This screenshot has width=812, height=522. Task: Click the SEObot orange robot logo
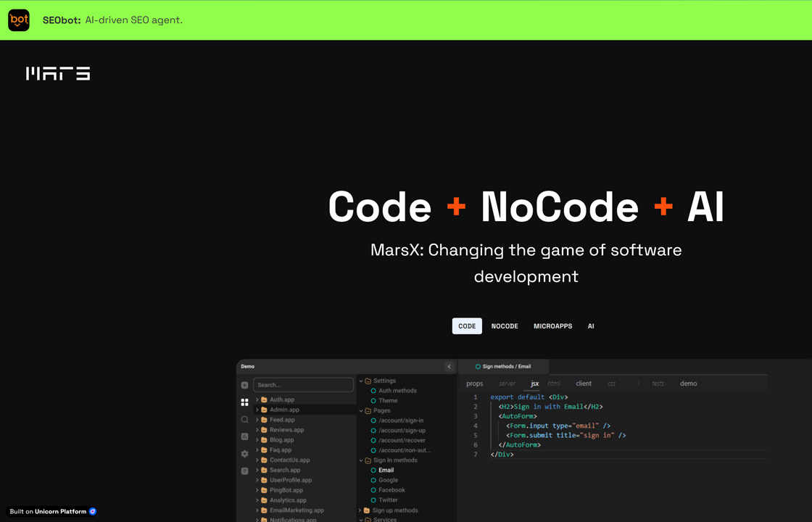tap(19, 20)
